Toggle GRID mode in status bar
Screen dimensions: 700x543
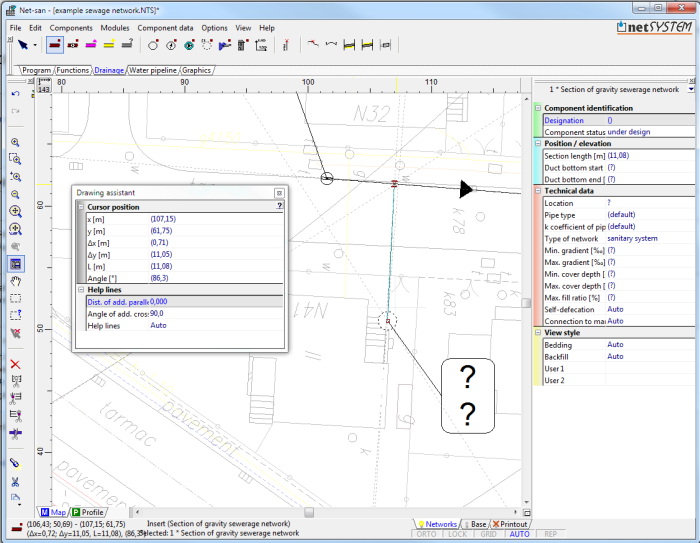[x=488, y=534]
